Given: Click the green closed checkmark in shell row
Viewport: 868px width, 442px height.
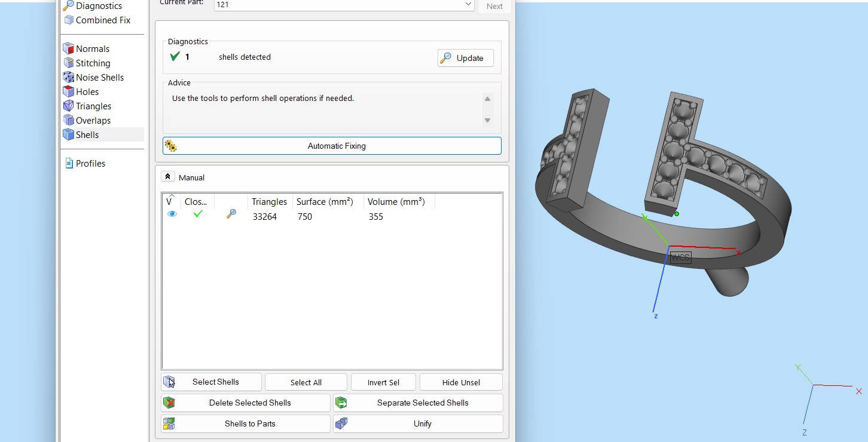Looking at the screenshot, I should pos(198,214).
